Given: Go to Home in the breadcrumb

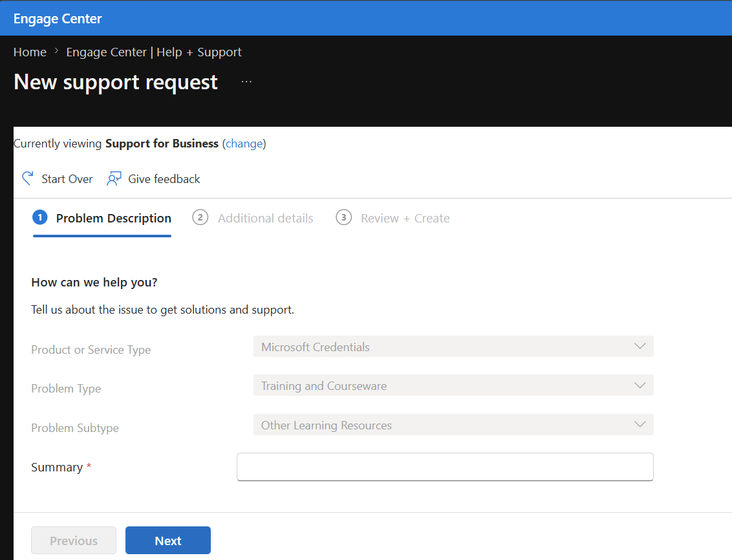Looking at the screenshot, I should 30,52.
